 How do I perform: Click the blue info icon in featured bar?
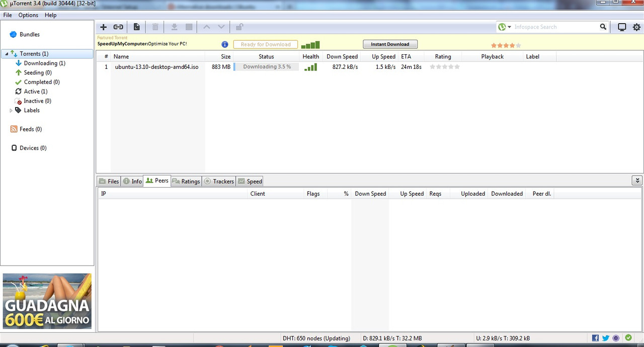pos(225,44)
